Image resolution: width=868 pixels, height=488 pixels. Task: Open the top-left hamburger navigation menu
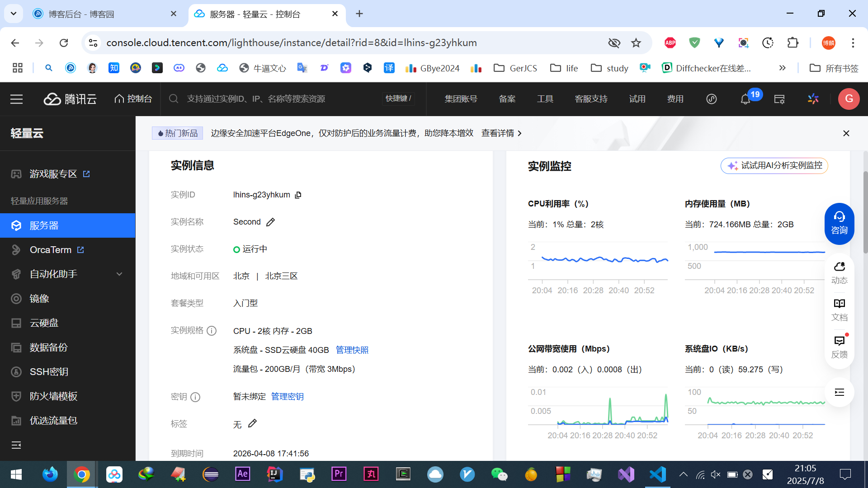pyautogui.click(x=16, y=99)
